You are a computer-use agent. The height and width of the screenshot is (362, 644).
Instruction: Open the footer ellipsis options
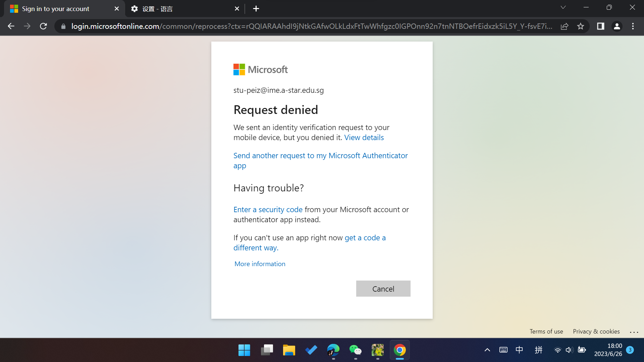(x=634, y=332)
